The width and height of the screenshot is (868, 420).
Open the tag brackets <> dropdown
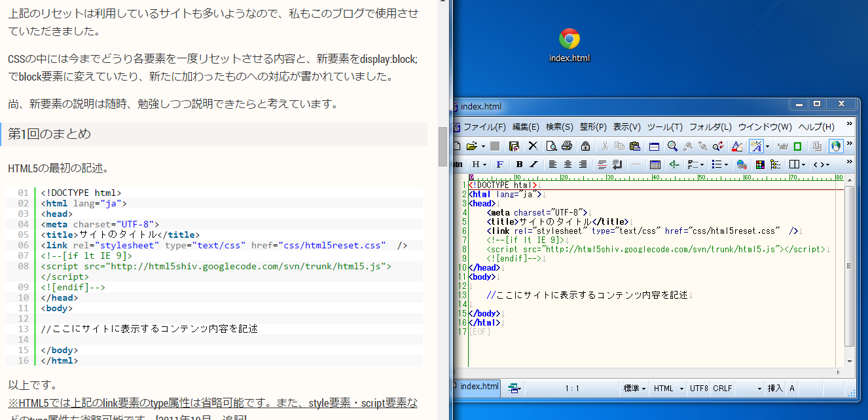(822, 164)
